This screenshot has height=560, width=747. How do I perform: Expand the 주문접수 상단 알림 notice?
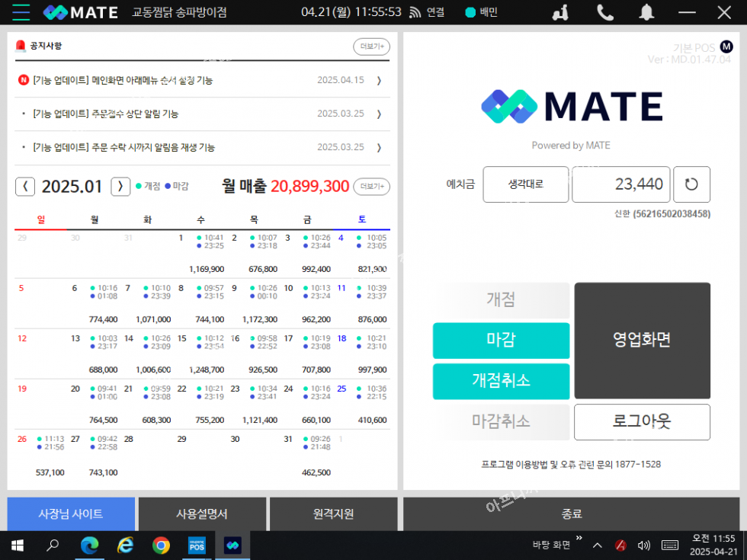379,114
